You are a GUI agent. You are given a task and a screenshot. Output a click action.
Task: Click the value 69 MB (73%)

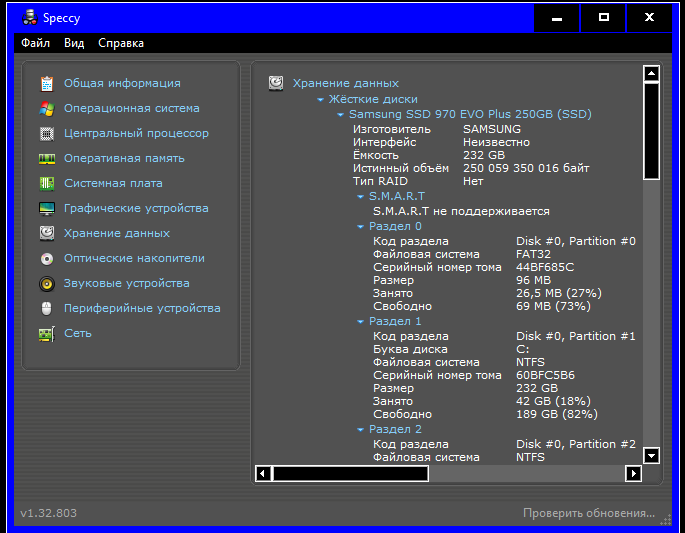tap(553, 306)
